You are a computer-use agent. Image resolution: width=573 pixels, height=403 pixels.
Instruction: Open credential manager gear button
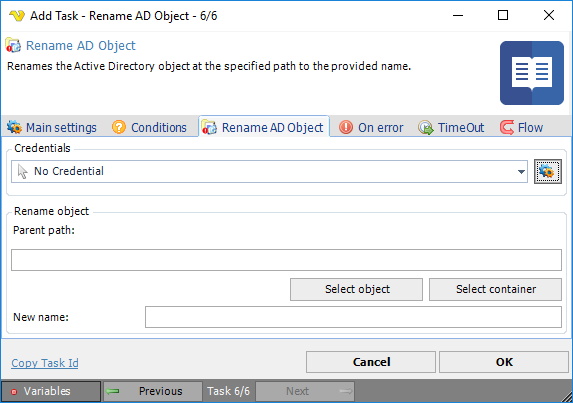point(547,171)
